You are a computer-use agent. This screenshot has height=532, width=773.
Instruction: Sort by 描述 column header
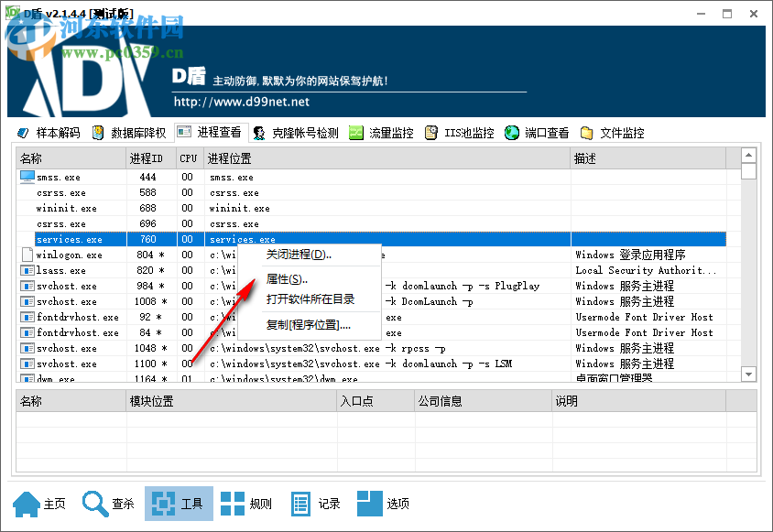pyautogui.click(x=648, y=158)
